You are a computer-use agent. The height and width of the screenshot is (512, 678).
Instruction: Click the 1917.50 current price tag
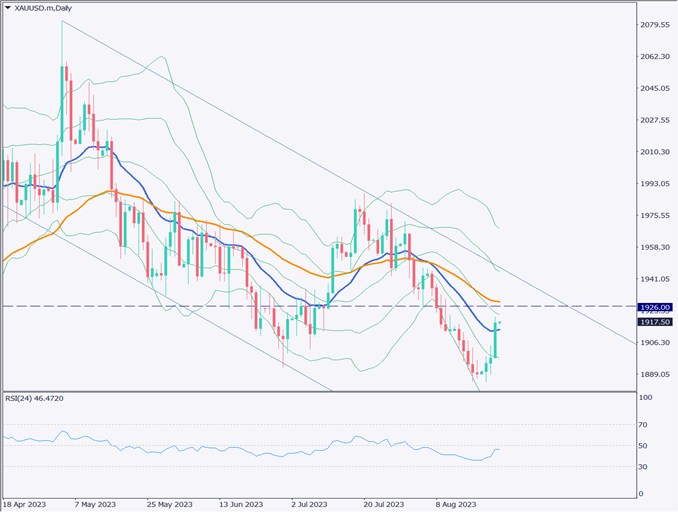pyautogui.click(x=654, y=321)
